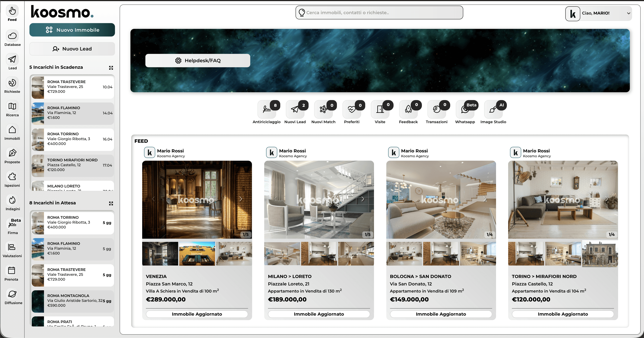Click the €289.000,00 price on Venezia card
Screen dimensions: 644x338
166,299
